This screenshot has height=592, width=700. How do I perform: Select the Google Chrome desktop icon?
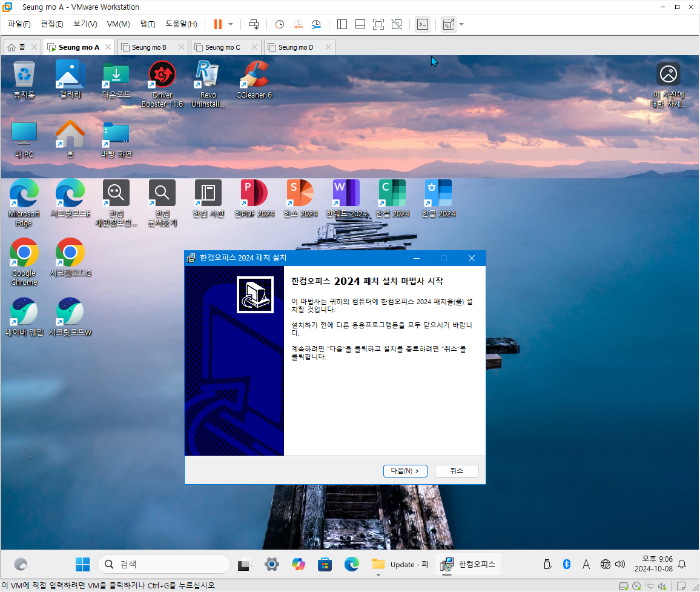pos(24,262)
